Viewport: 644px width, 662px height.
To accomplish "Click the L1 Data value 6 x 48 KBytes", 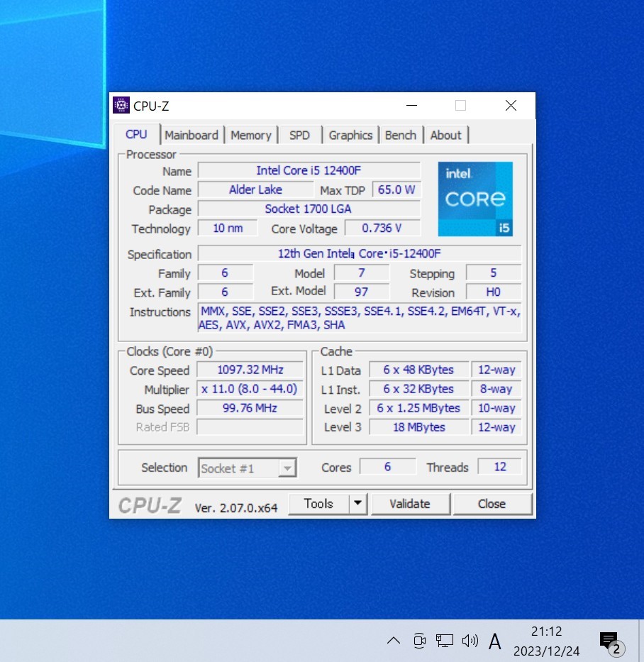I will [x=418, y=370].
